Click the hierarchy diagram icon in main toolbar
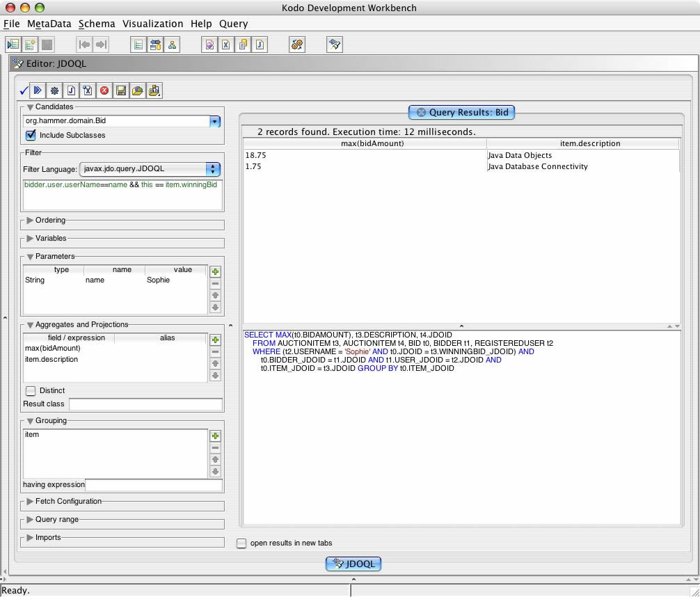Image resolution: width=700 pixels, height=597 pixels. 172,45
